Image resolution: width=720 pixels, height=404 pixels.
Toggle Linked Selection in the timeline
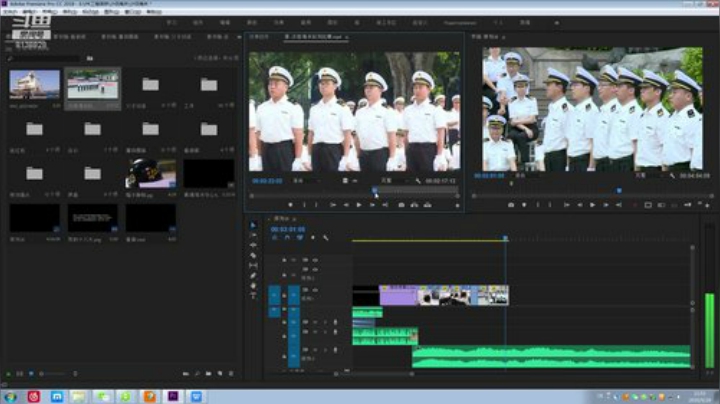tap(300, 237)
